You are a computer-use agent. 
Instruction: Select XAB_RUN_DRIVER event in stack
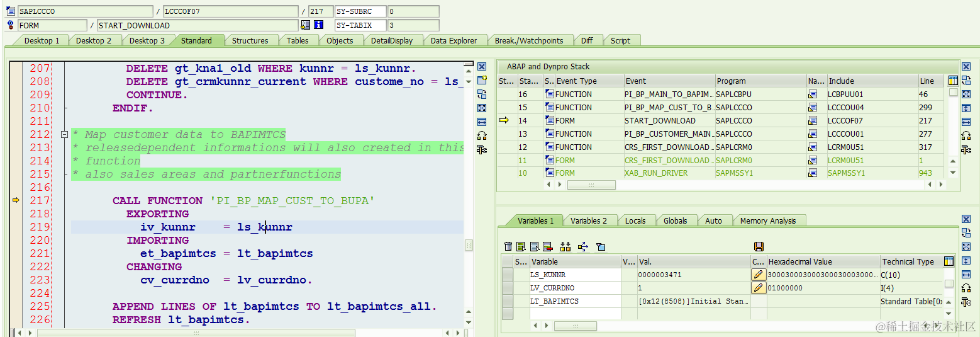click(x=669, y=173)
